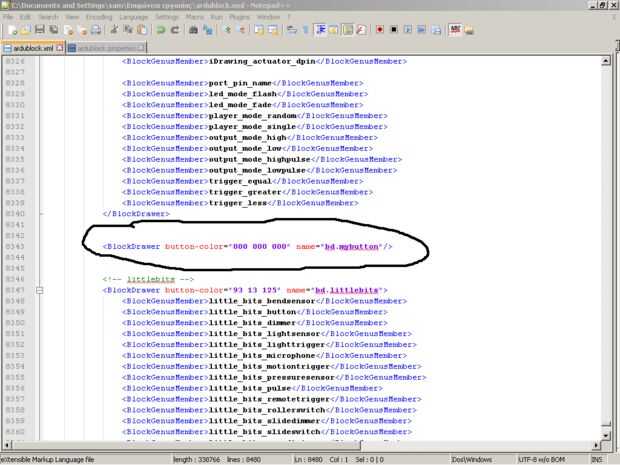Click the horizontal scrollbar thumb

(187, 445)
